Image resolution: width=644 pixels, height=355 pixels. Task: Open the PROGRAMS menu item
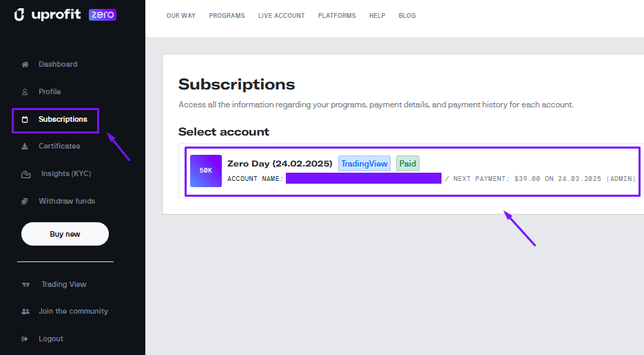pyautogui.click(x=227, y=16)
